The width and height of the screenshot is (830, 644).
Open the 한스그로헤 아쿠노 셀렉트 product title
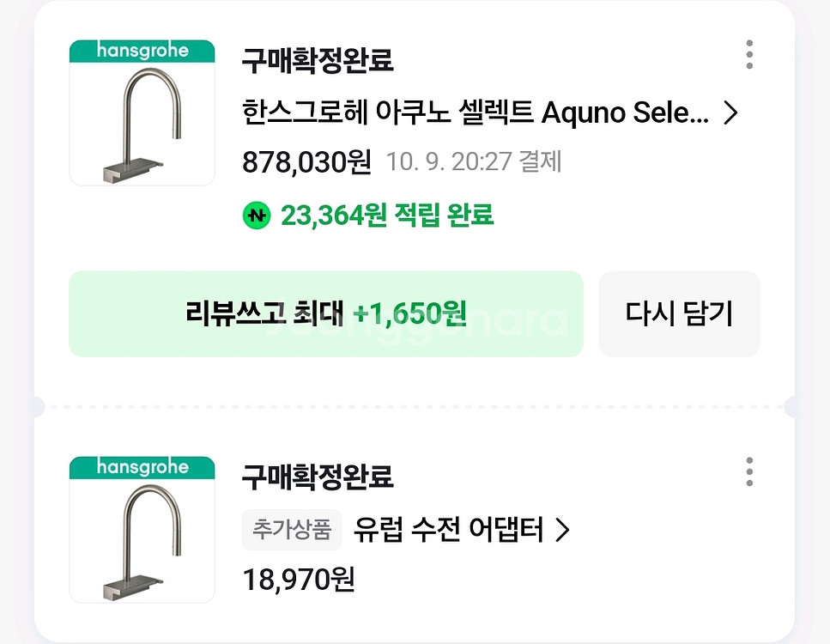tap(476, 112)
